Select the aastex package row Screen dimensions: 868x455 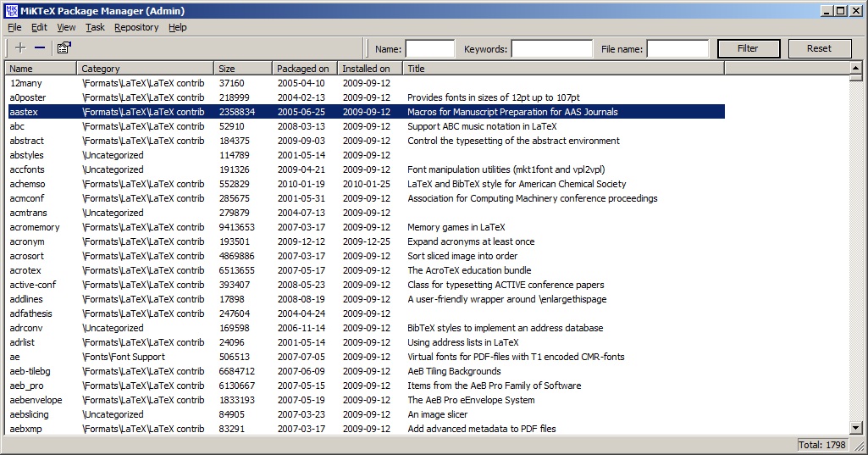click(367, 112)
